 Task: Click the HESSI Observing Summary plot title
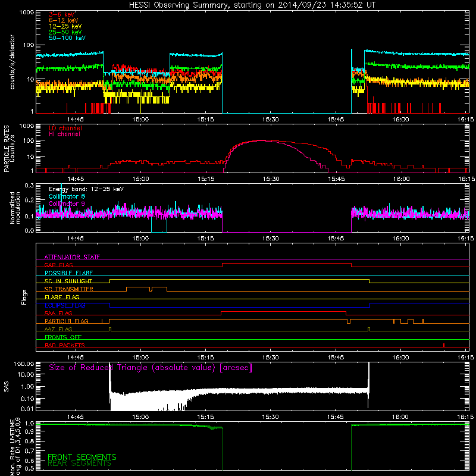point(252,5)
